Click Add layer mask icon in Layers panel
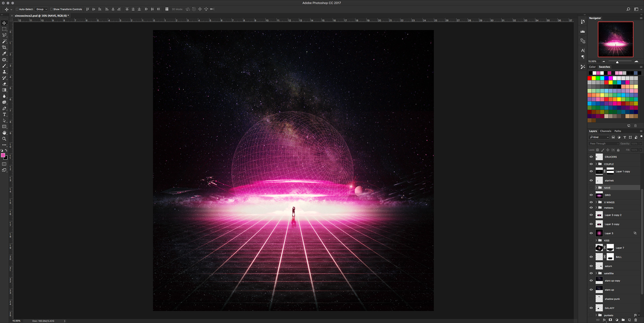Viewport: 644px width, 323px height. (x=610, y=320)
